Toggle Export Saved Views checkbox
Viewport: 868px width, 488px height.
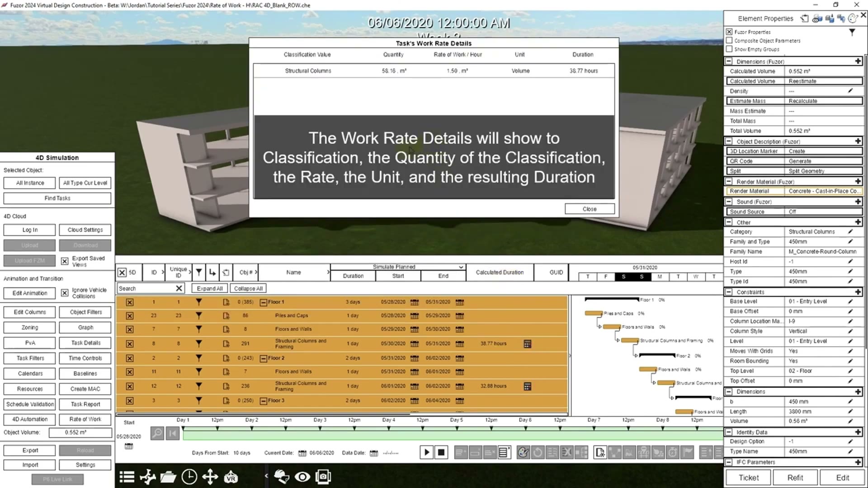[x=65, y=261]
